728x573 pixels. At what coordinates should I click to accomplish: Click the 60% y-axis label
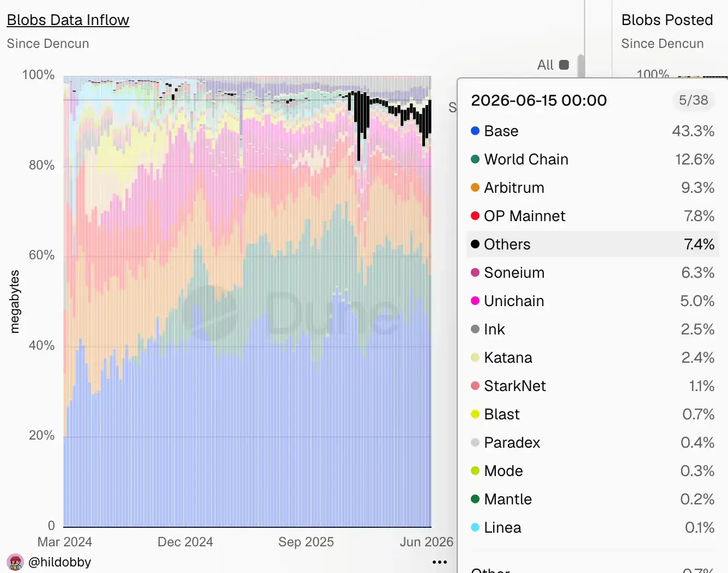pos(42,255)
